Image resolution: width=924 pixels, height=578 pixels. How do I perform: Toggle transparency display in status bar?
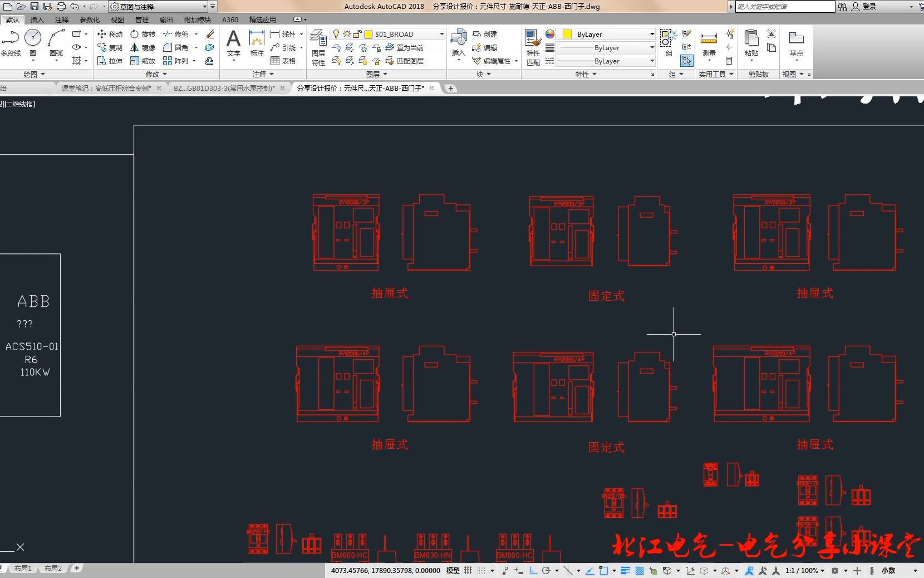[x=640, y=570]
